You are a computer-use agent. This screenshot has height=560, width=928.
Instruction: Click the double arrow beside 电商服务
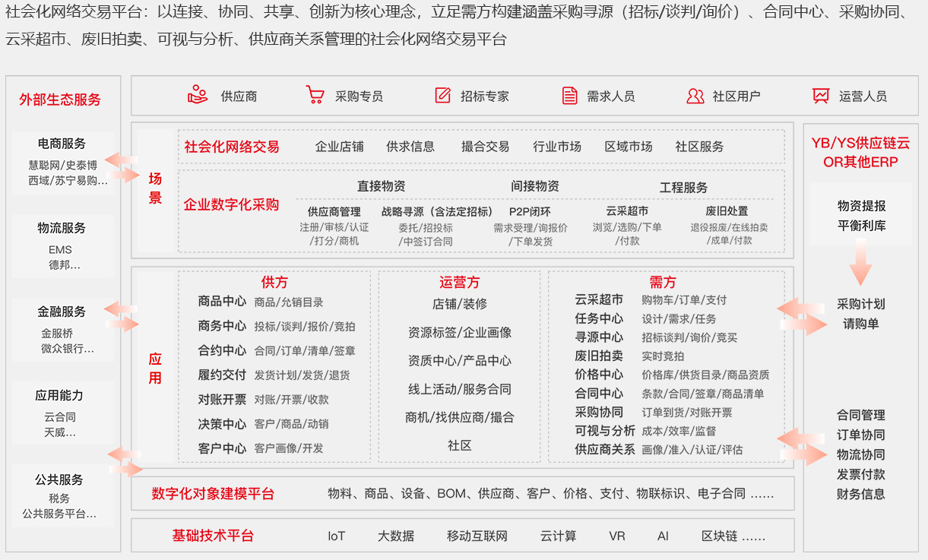(x=122, y=168)
